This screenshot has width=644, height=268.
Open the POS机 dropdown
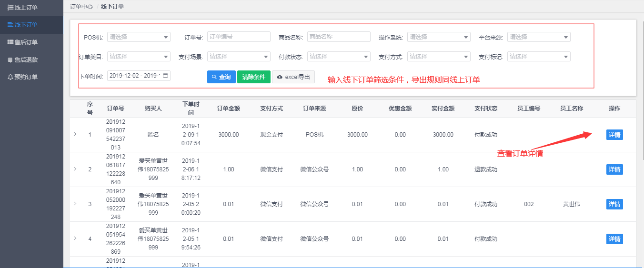(x=139, y=37)
